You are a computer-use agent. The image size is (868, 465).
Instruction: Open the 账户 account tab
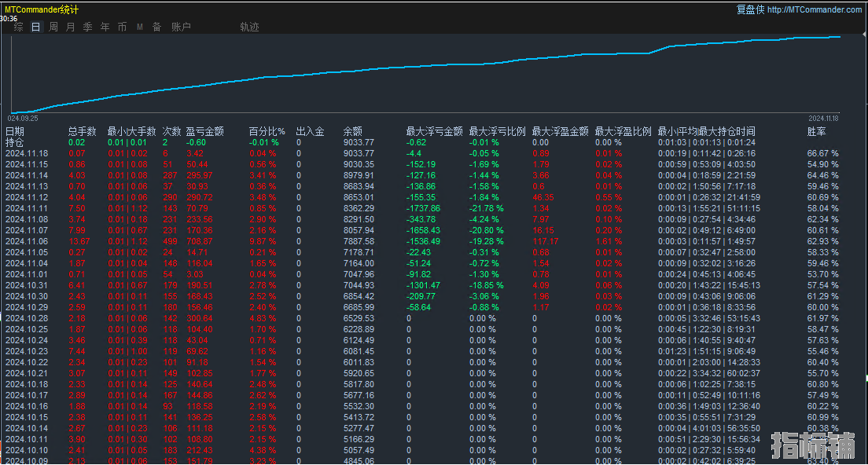pyautogui.click(x=181, y=27)
